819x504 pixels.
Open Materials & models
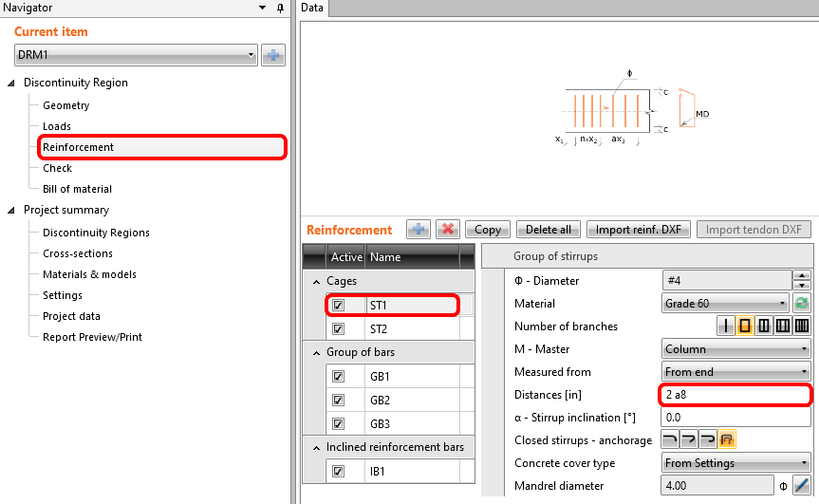(x=89, y=274)
